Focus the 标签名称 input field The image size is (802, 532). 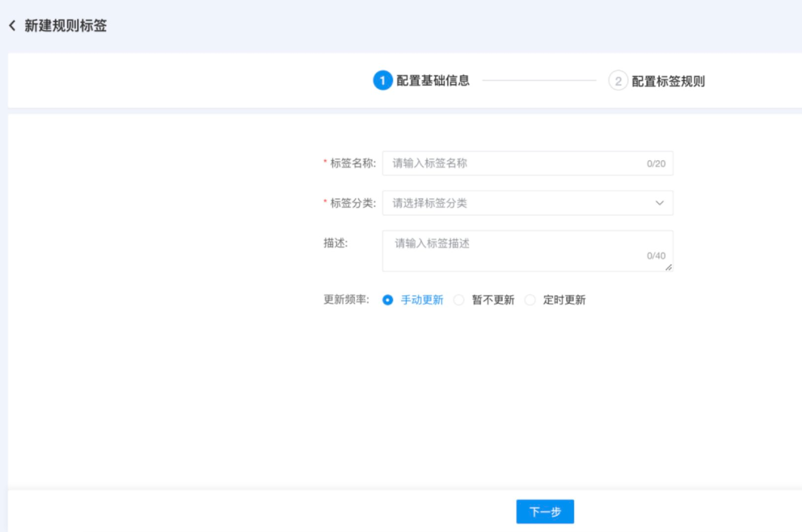(x=527, y=164)
